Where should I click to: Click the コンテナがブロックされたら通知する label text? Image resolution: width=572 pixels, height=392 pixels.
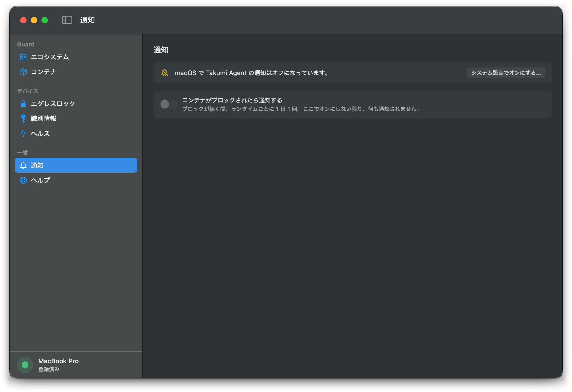point(232,100)
